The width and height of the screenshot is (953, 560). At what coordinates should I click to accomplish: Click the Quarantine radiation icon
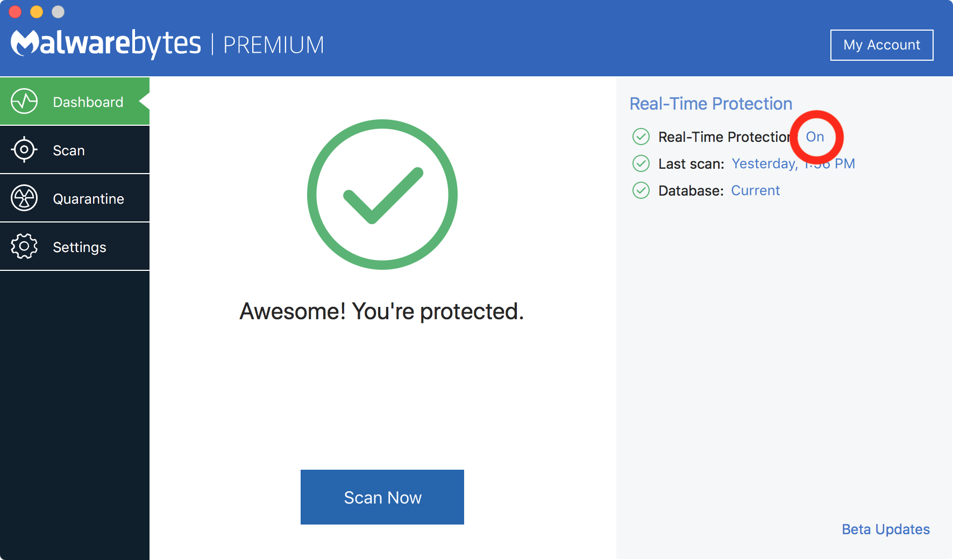click(x=24, y=198)
